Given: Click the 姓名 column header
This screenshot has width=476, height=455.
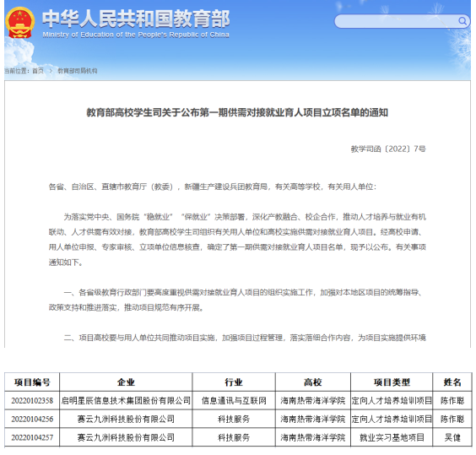Looking at the screenshot, I should [452, 382].
